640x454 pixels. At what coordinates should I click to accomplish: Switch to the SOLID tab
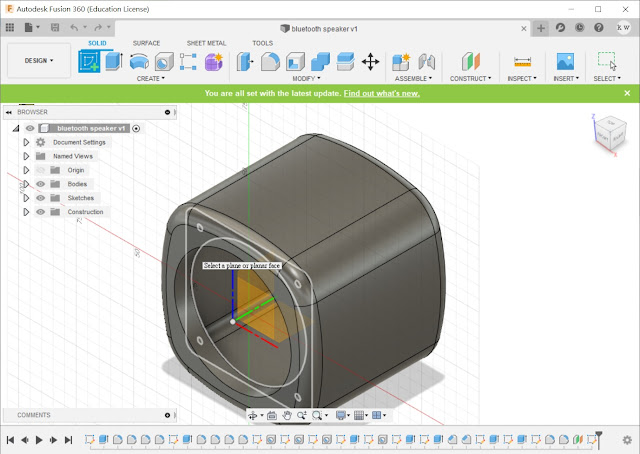[x=97, y=43]
